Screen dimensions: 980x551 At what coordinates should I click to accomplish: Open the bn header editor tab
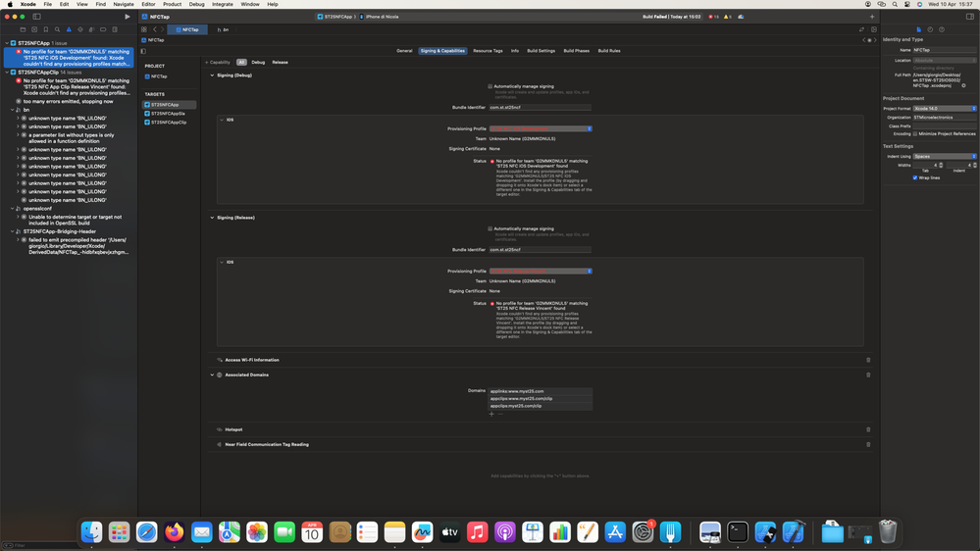(x=223, y=29)
